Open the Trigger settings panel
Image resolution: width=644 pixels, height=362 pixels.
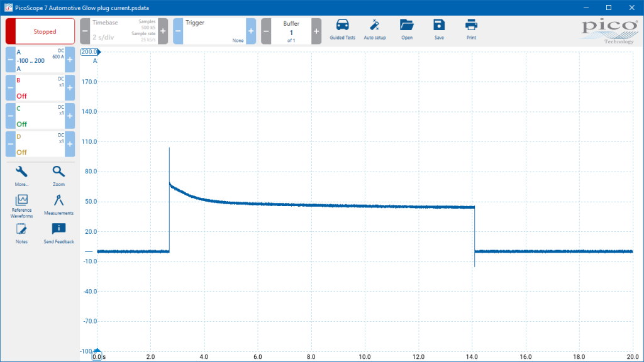point(214,31)
